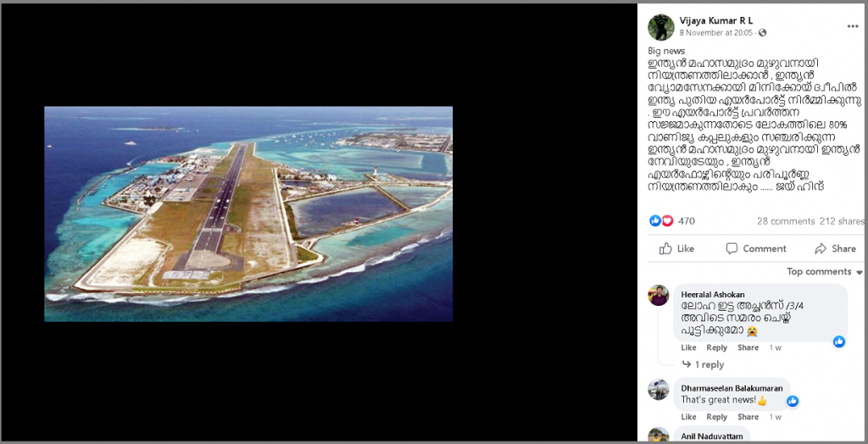Click the Share button on the post
The width and height of the screenshot is (868, 444).
tap(835, 248)
